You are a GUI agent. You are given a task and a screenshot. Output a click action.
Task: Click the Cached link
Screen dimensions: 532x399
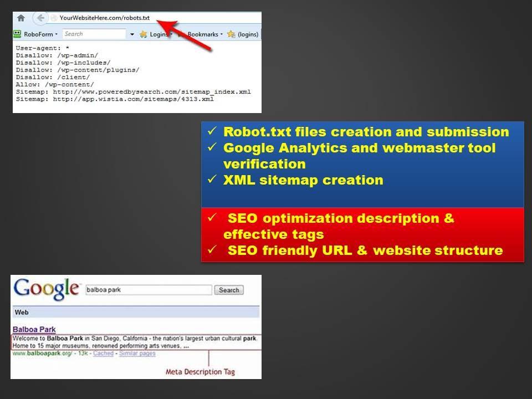(x=104, y=353)
